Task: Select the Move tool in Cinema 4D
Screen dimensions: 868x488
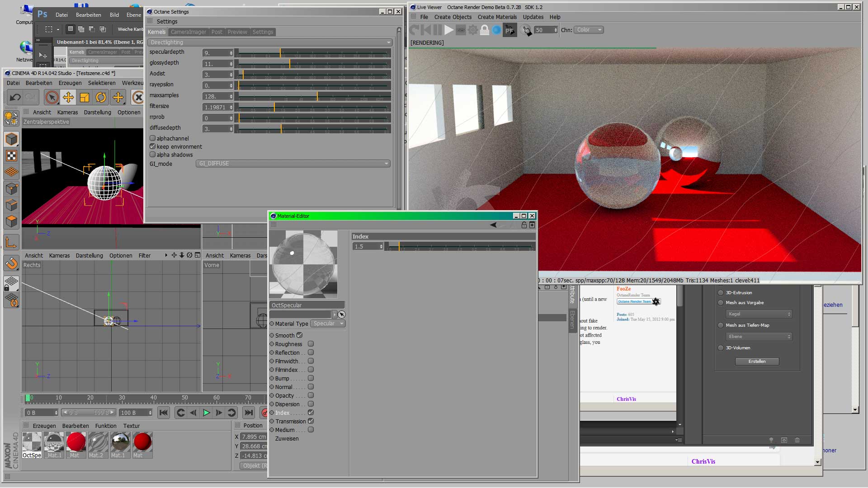Action: 68,97
